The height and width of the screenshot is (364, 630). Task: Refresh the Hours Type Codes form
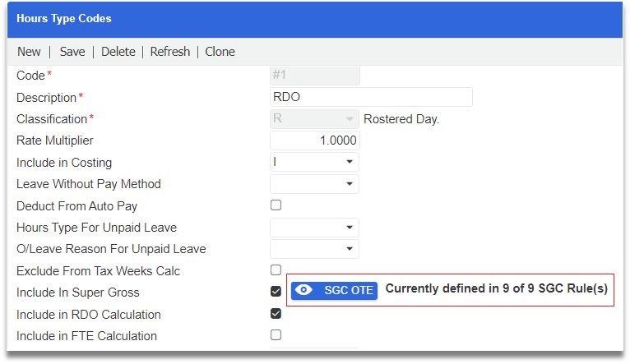click(170, 52)
